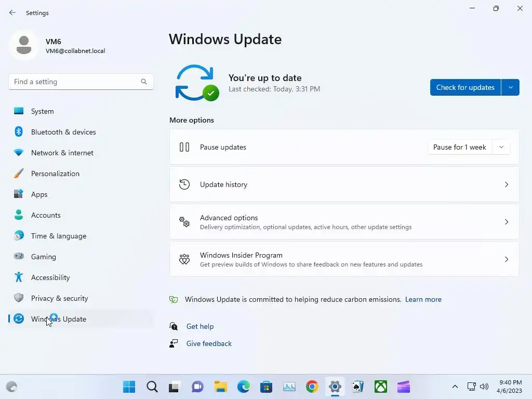Open File Explorer from the taskbar
This screenshot has width=532, height=399.
220,387
